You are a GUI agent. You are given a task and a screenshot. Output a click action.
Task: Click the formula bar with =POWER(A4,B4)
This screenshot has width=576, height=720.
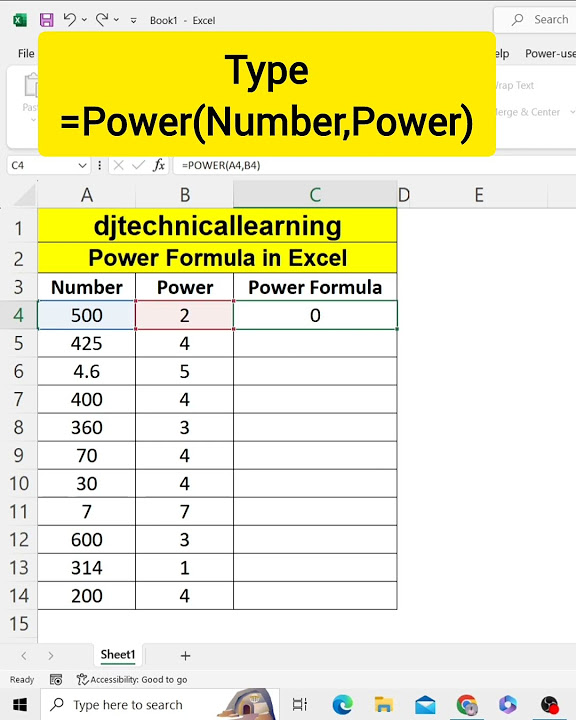[x=374, y=165]
